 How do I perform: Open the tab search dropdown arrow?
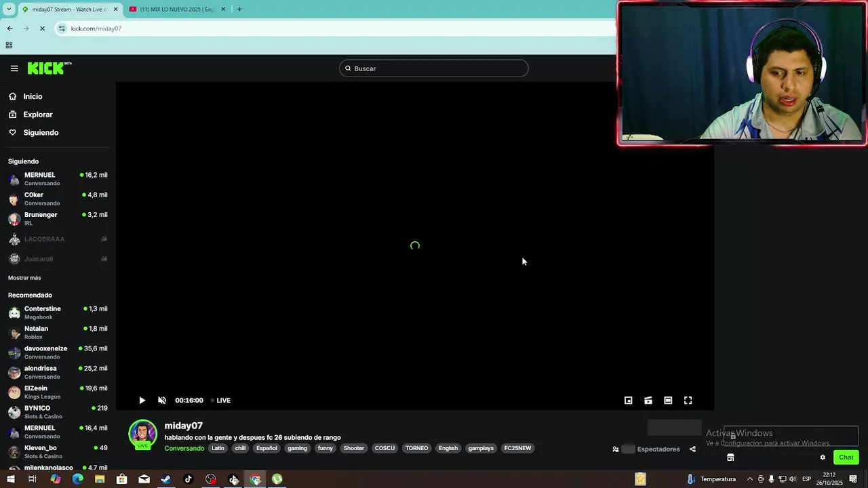(x=9, y=9)
